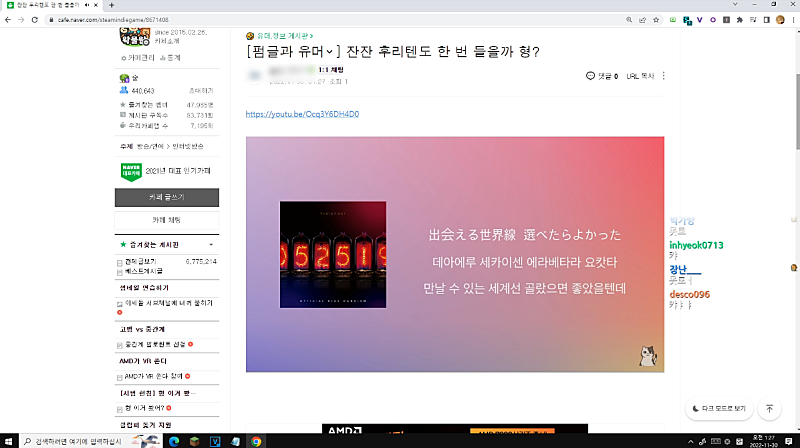Open the 유머,정보 게시판 breadcrumb link
Viewport: 800px width, 448px height.
285,36
